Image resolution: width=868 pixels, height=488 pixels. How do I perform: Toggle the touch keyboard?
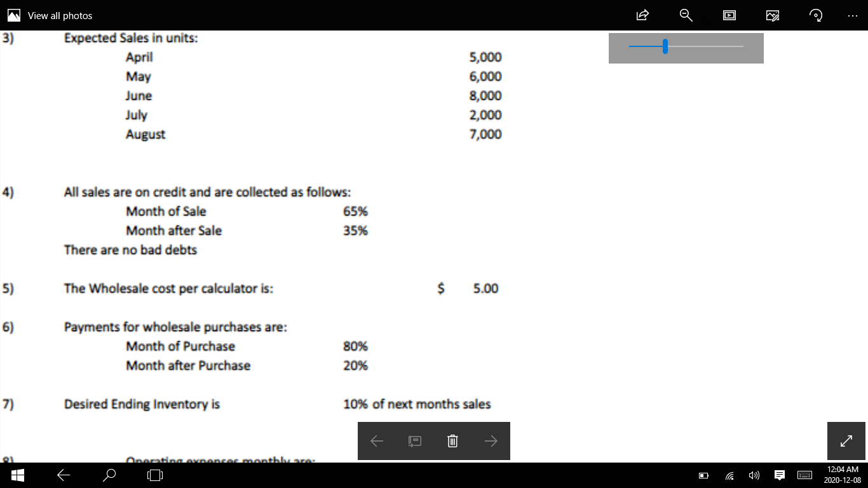click(x=804, y=475)
